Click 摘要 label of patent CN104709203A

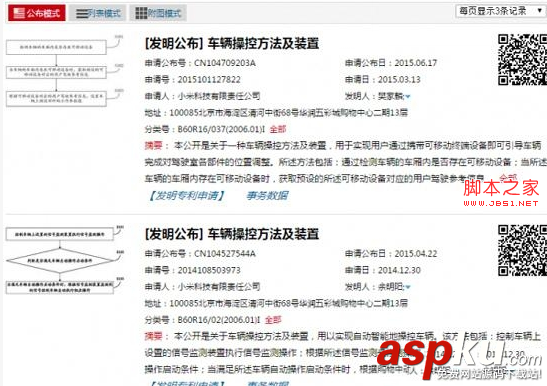(x=153, y=146)
